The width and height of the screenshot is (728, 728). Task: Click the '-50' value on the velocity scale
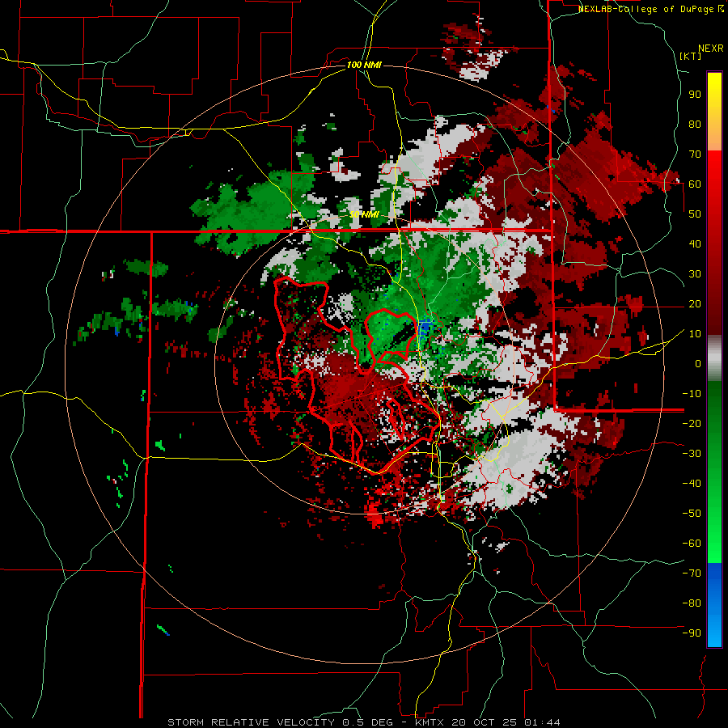tap(692, 514)
